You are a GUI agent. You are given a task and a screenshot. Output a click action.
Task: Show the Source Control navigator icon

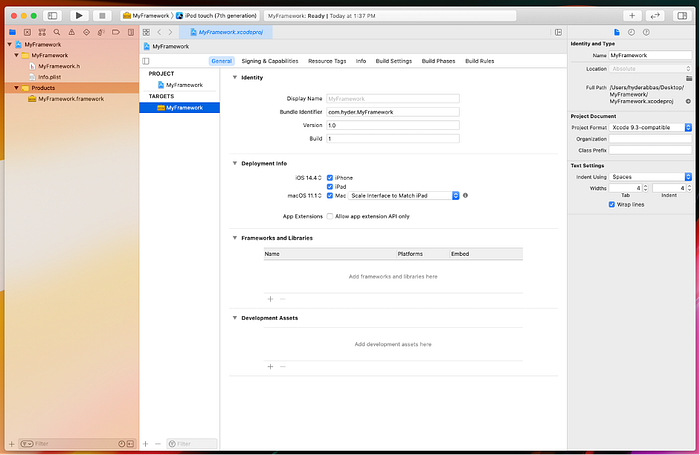point(27,32)
